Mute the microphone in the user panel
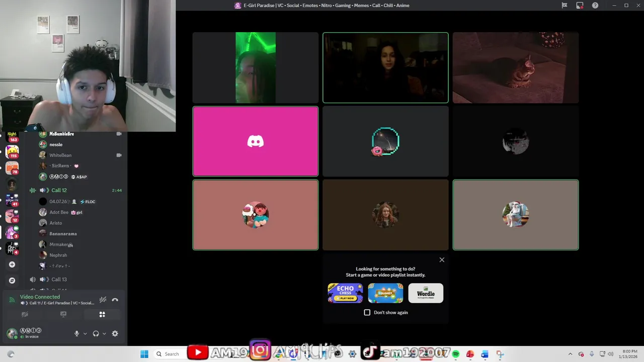This screenshot has height=362, width=644. 76,333
